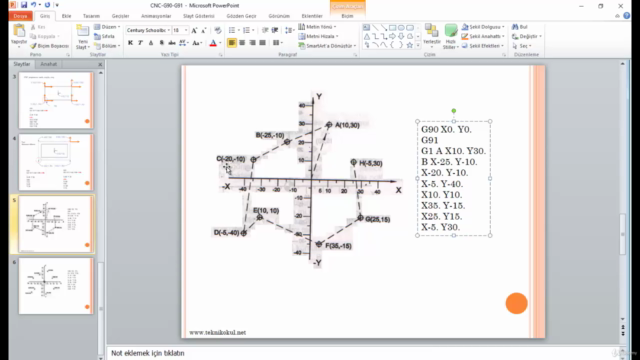Click the Metin Yönü button
The image size is (640, 360).
pos(318,27)
